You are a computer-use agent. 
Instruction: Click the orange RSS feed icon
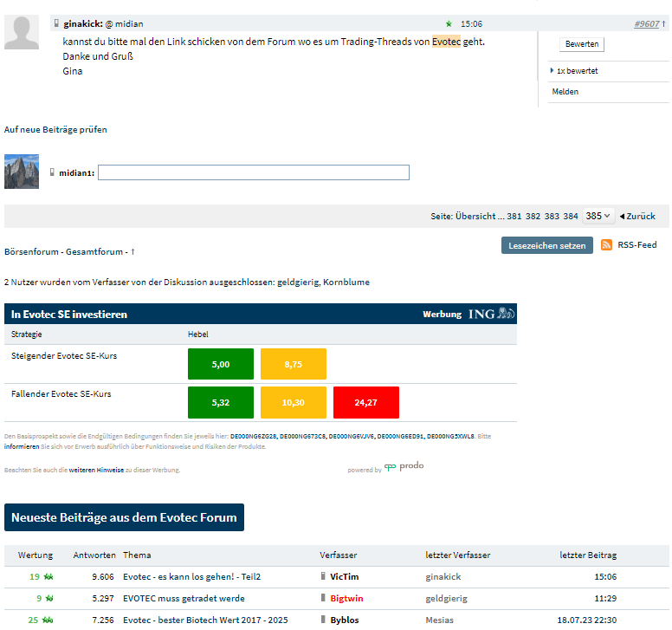point(606,245)
